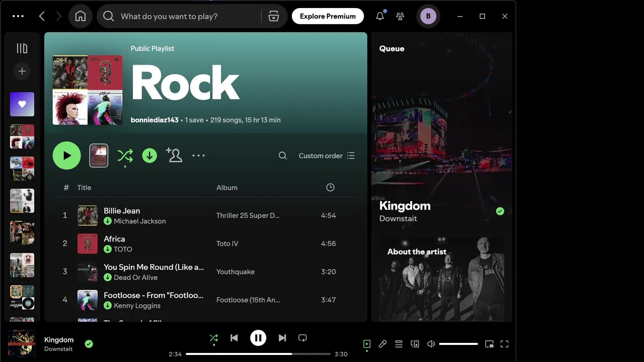Open bonniediaz143 profile link
Viewport: 644px width, 362px height.
pyautogui.click(x=154, y=120)
